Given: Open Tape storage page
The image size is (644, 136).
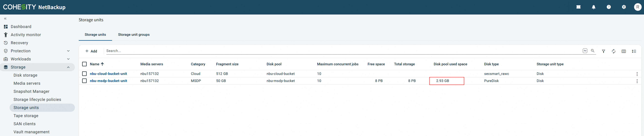Looking at the screenshot, I should point(26,116).
